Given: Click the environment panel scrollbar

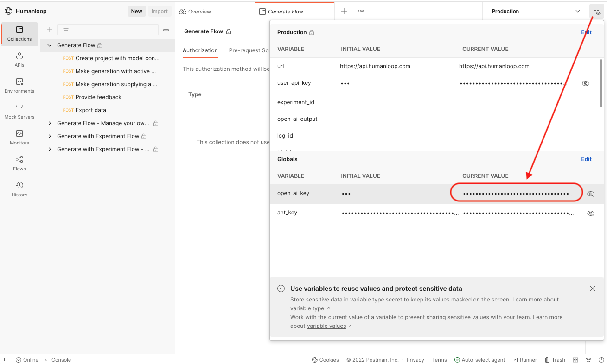Looking at the screenshot, I should [x=601, y=83].
